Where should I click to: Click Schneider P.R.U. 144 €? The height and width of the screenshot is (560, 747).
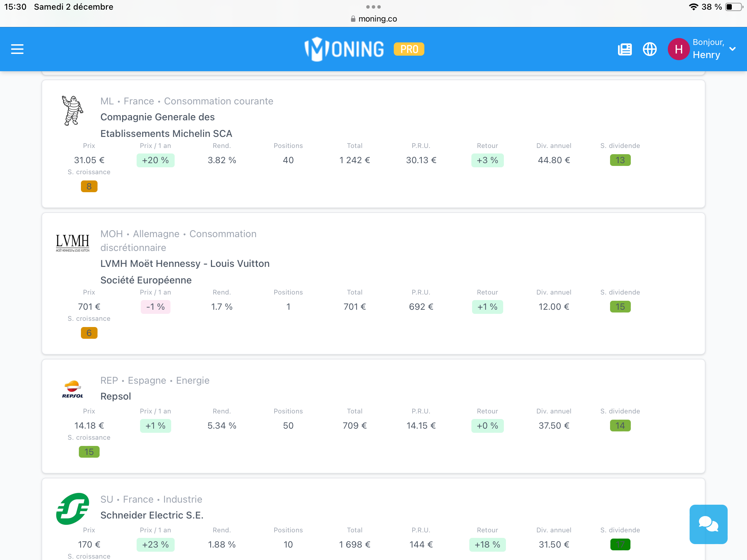coord(421,545)
